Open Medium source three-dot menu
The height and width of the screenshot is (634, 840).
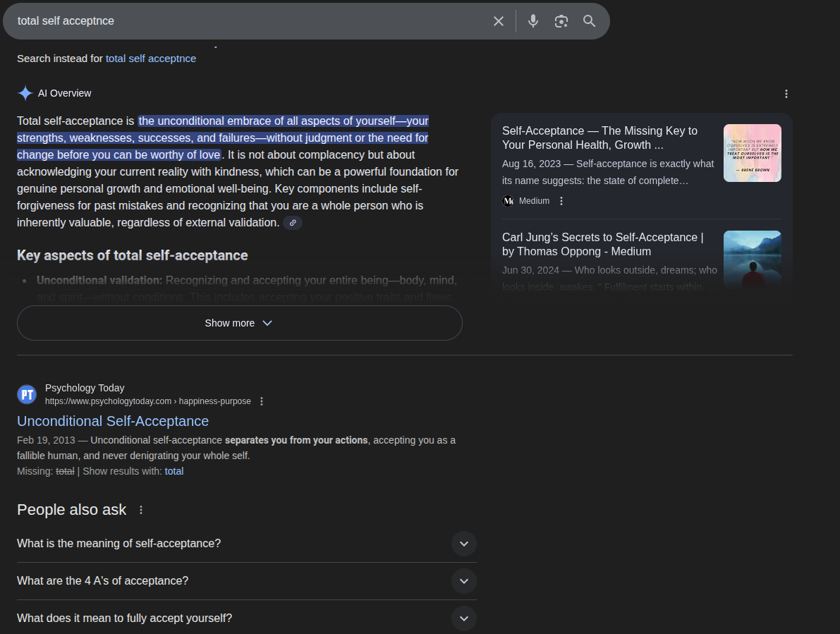[x=561, y=201]
